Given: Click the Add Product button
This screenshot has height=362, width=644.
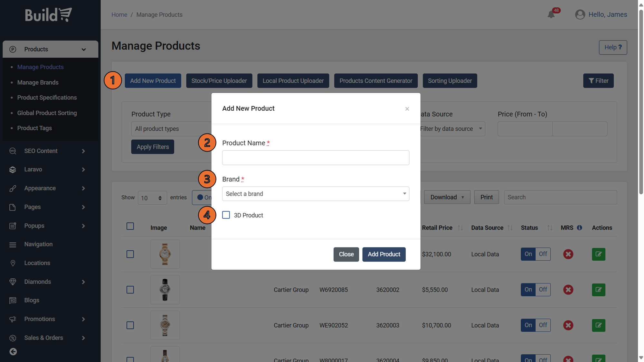Looking at the screenshot, I should point(384,254).
